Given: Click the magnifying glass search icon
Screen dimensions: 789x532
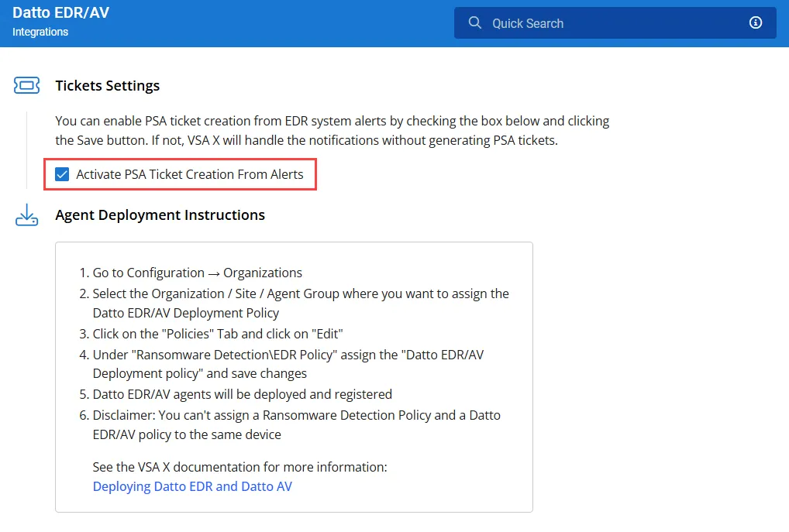Looking at the screenshot, I should click(x=475, y=23).
